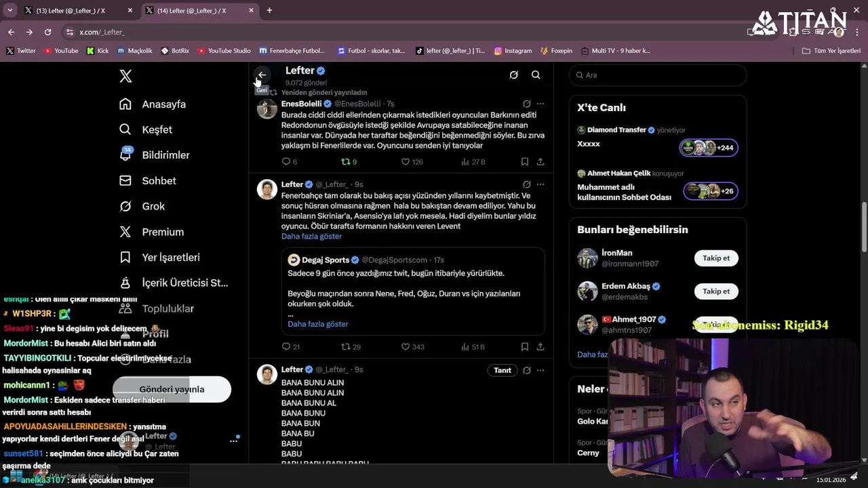Viewport: 868px width, 488px height.
Task: Click Gönderi yayınla button
Action: tap(172, 389)
